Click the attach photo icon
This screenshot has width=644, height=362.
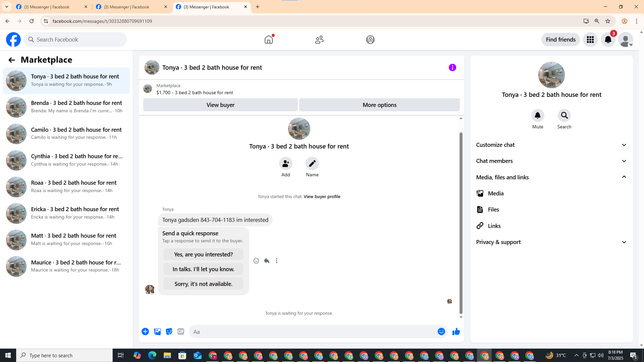coord(157,331)
